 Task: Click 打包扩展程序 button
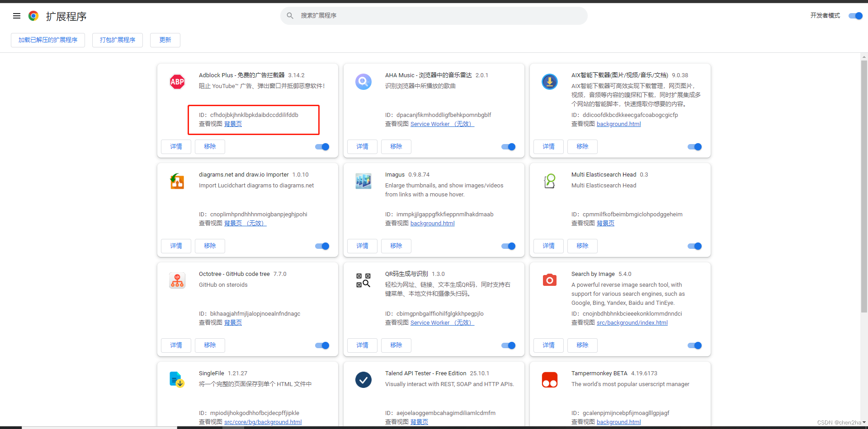click(x=118, y=40)
